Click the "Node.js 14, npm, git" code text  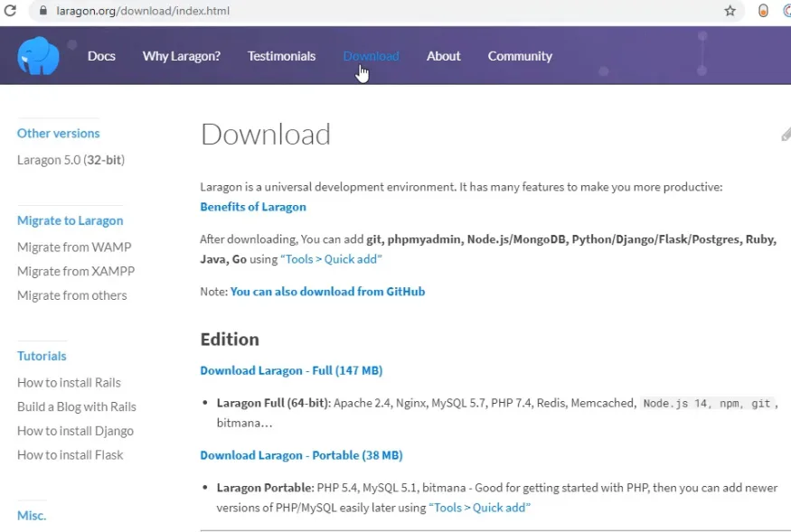[x=707, y=404]
